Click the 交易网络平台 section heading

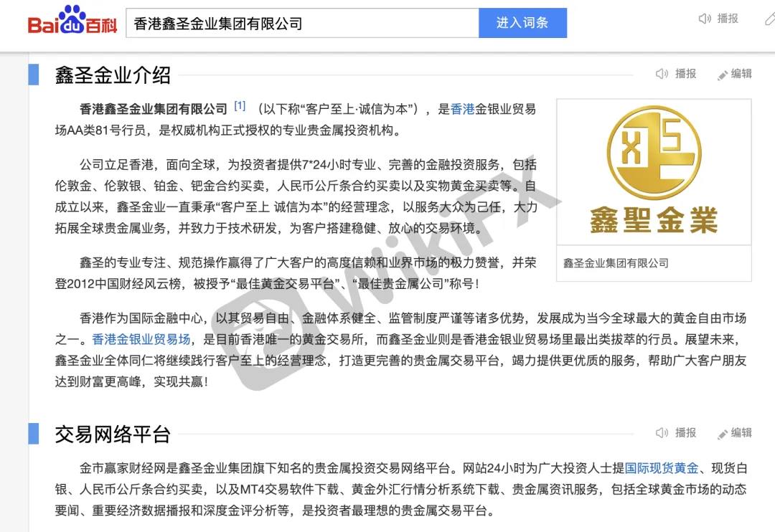click(113, 434)
